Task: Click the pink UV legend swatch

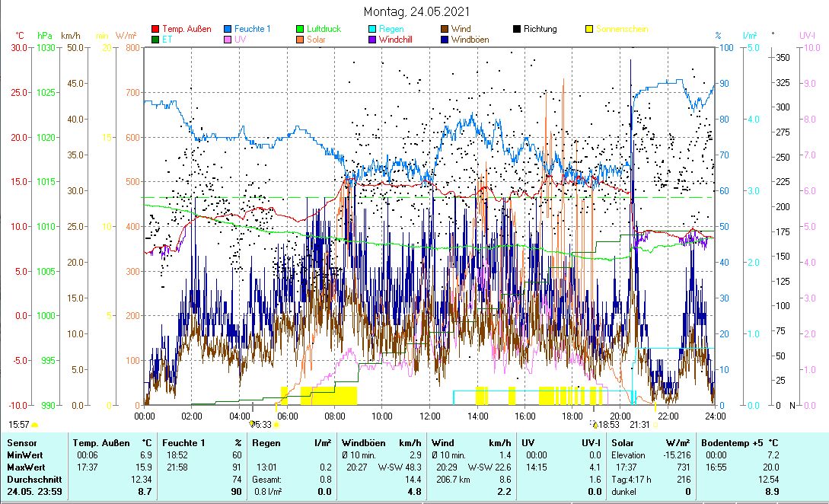Action: tap(228, 40)
